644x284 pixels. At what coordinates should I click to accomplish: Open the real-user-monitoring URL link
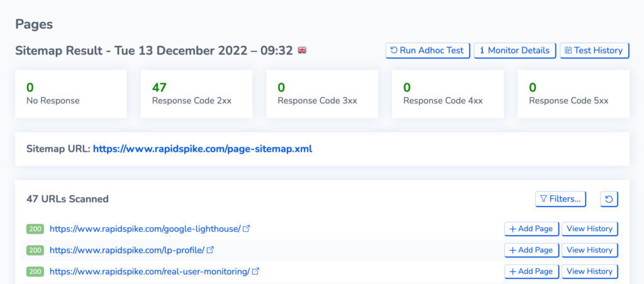pyautogui.click(x=150, y=271)
